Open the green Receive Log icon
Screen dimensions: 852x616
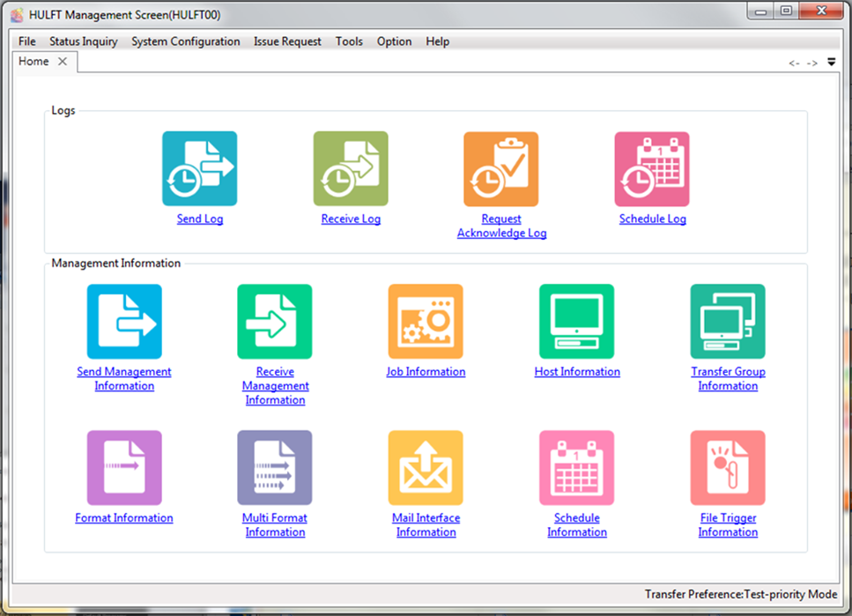351,168
